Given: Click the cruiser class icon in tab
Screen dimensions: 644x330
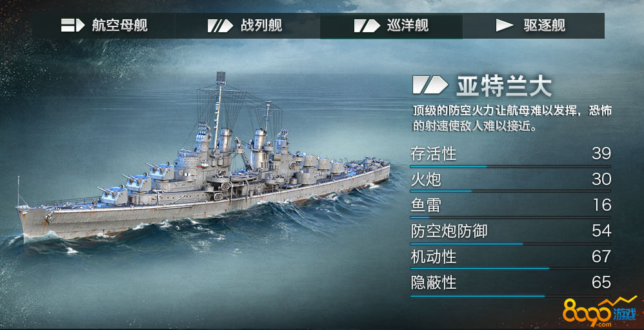Looking at the screenshot, I should tap(367, 25).
